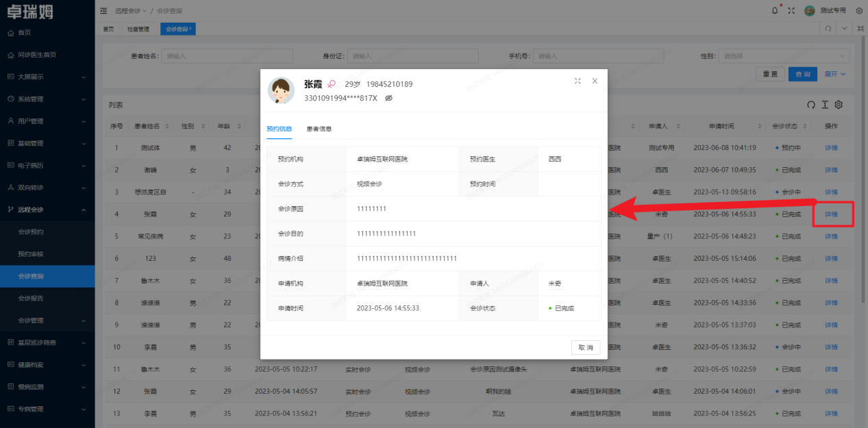Switch to the 患者信息 tab
Image resolution: width=868 pixels, height=428 pixels.
tap(319, 129)
